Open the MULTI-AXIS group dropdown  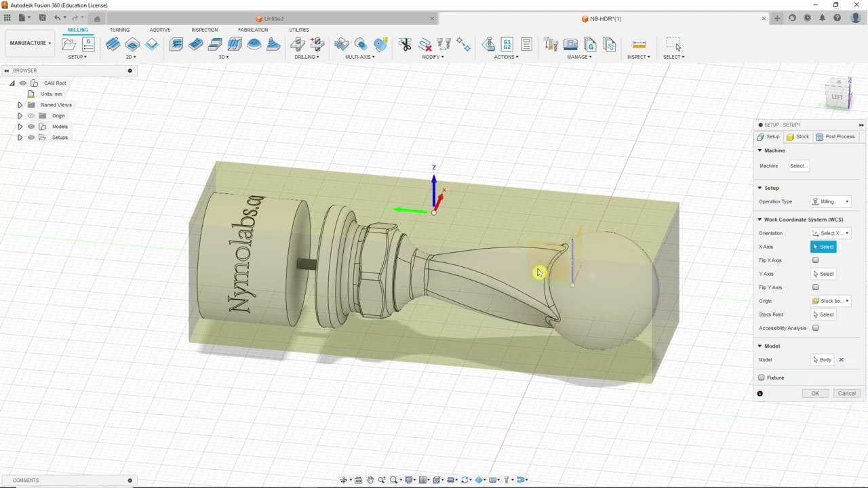pos(360,57)
